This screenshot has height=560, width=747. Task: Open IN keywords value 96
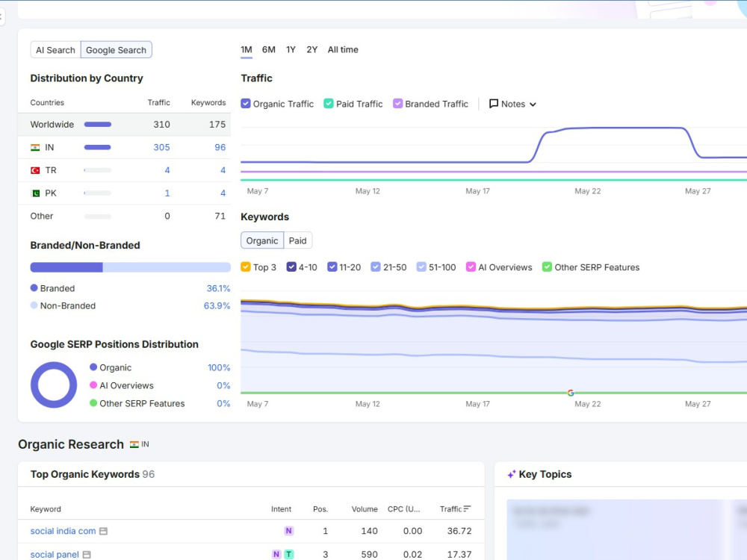220,148
